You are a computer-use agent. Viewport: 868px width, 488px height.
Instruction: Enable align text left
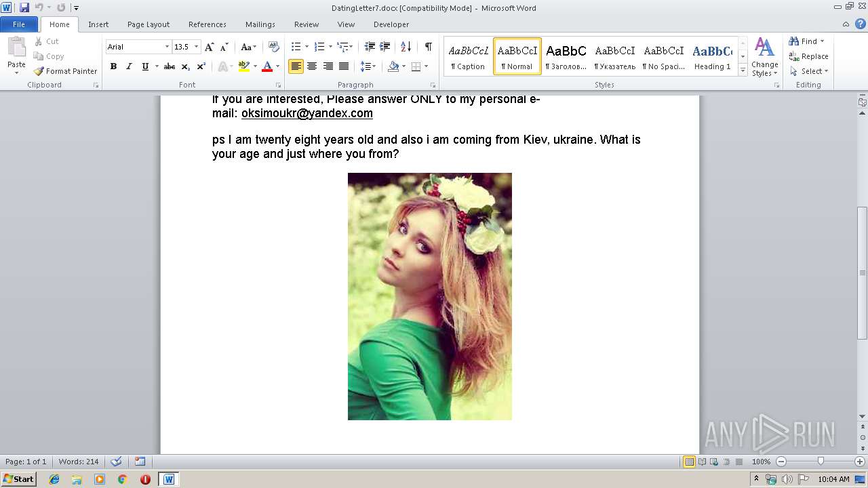click(x=296, y=66)
